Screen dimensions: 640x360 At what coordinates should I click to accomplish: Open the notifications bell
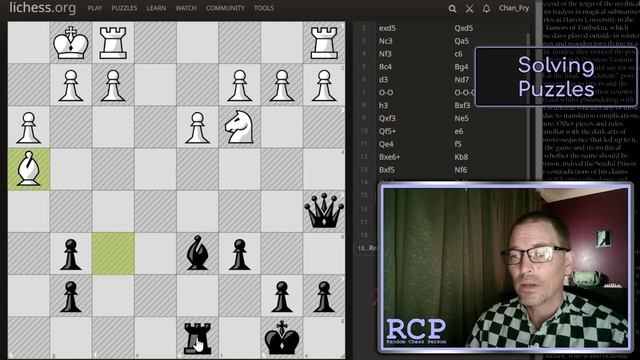click(x=486, y=9)
